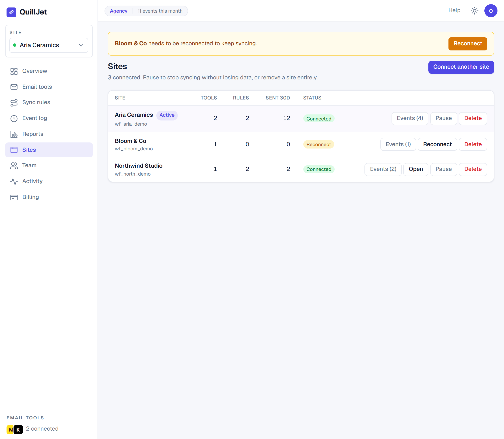This screenshot has height=439, width=504.
Task: Click Connect another site button
Action: [x=461, y=67]
